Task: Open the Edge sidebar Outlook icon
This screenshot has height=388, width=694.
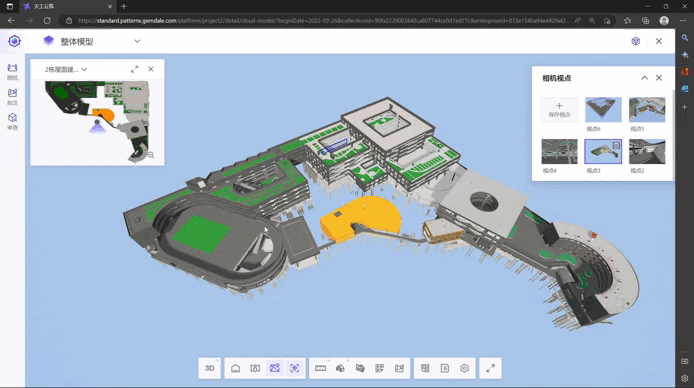Action: pyautogui.click(x=685, y=89)
